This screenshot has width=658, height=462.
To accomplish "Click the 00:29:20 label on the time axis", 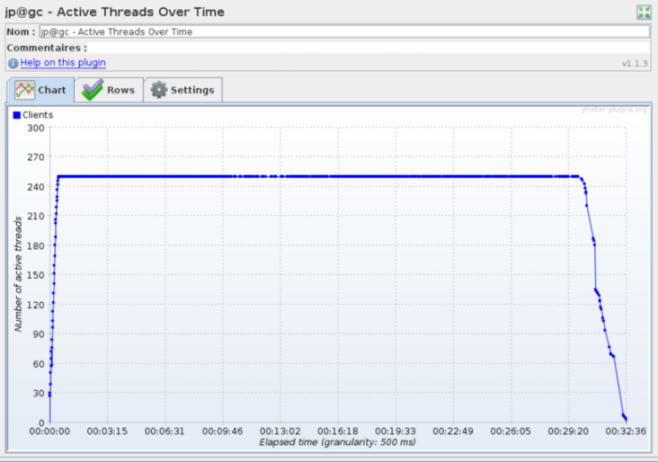I will tap(568, 432).
